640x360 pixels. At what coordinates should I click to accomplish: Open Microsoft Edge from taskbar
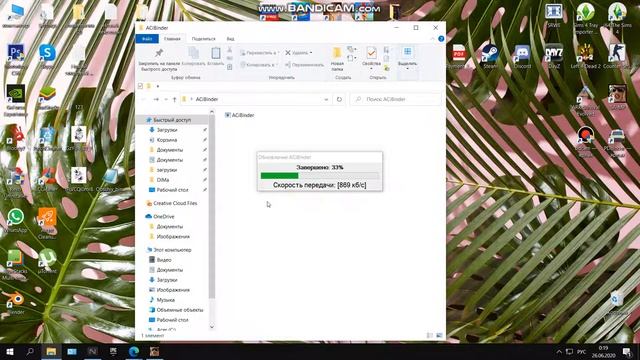[x=134, y=351]
